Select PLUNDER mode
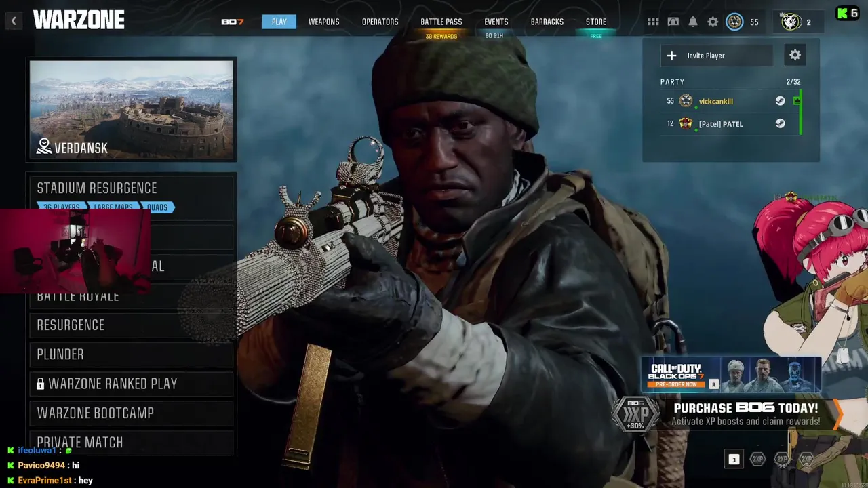 132,354
